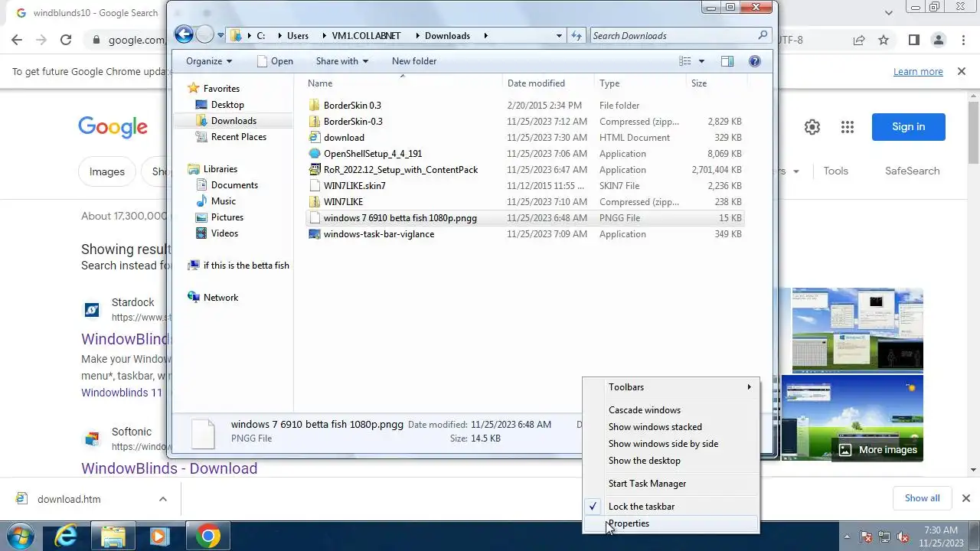Screen dimensions: 980x551
Task: Open the Documents library
Action: click(234, 185)
